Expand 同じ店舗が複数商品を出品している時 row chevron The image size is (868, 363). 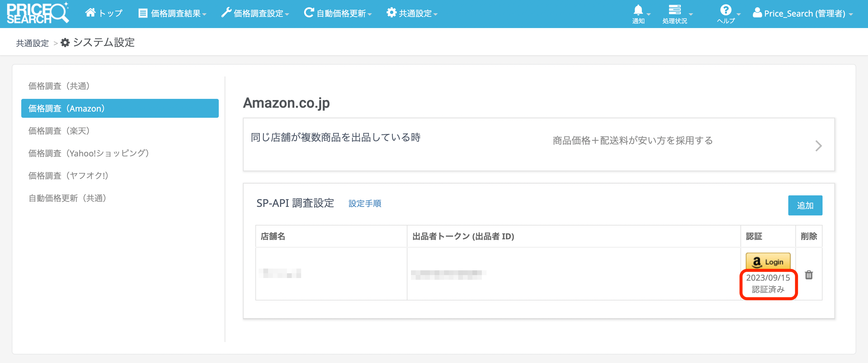pyautogui.click(x=818, y=146)
